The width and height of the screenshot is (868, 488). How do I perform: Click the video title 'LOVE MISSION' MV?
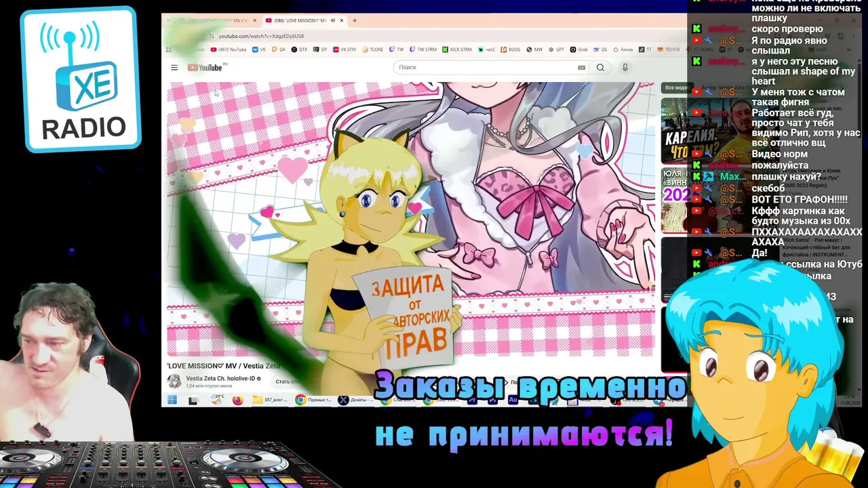[x=224, y=366]
